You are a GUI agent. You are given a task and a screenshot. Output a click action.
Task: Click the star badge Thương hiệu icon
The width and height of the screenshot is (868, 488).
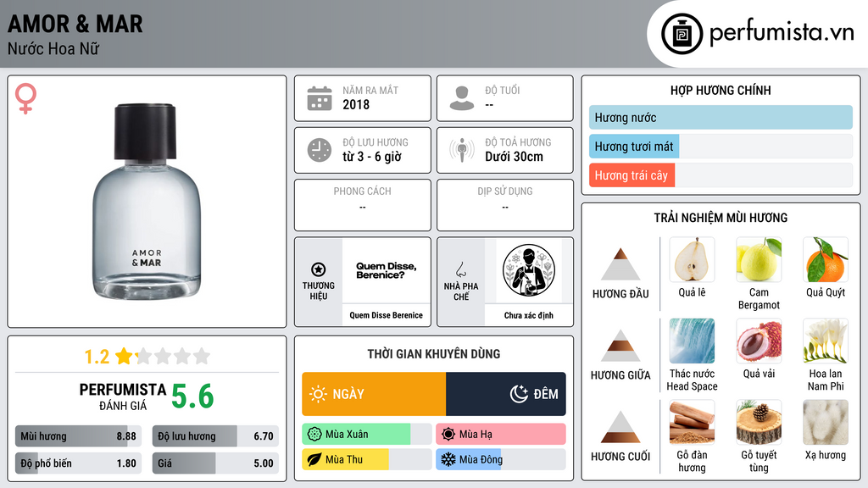[x=319, y=269]
